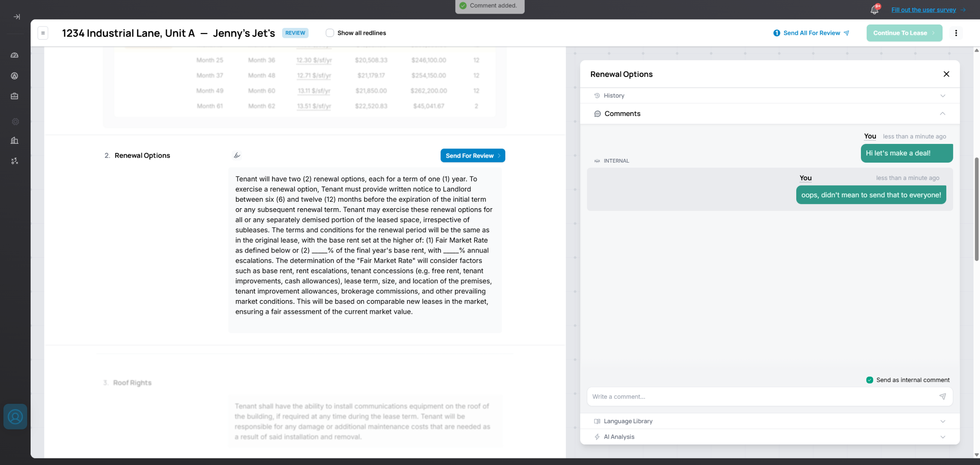980x465 pixels.
Task: Open the document outline menu button
Action: point(43,33)
